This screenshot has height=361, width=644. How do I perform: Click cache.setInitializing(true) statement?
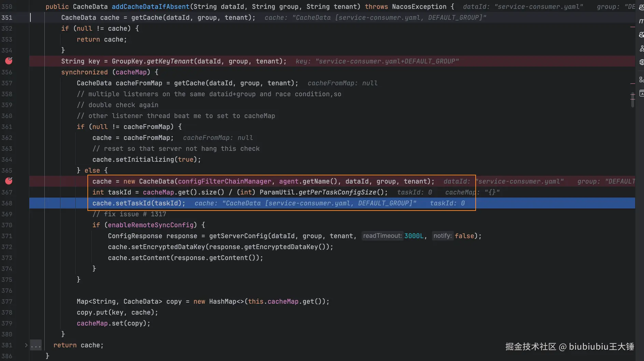tap(146, 159)
